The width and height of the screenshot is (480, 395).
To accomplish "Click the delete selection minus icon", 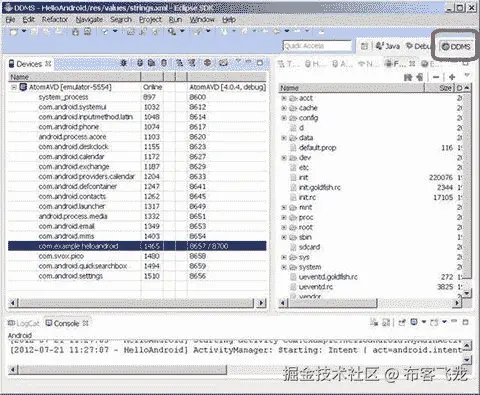I will tap(436, 77).
